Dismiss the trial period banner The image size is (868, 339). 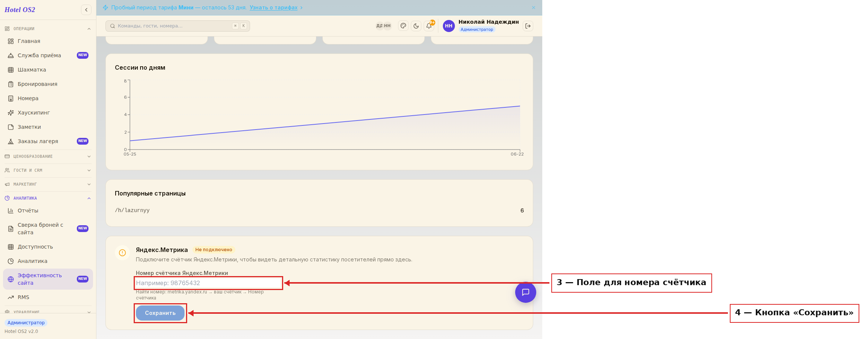pyautogui.click(x=534, y=8)
